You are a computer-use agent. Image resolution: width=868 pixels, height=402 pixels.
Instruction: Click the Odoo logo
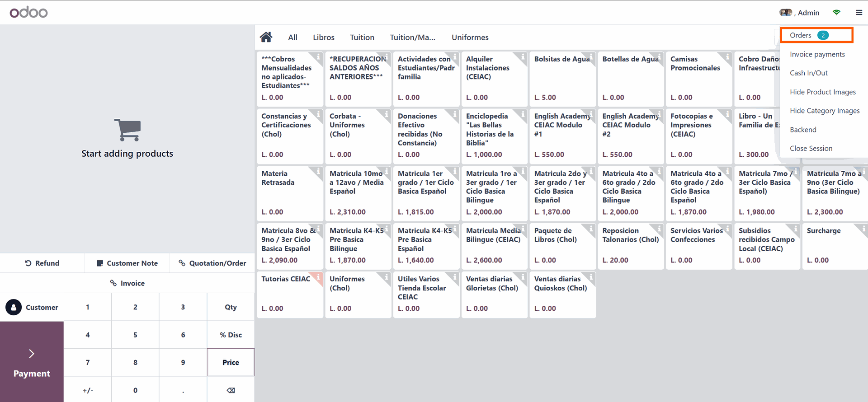(28, 12)
